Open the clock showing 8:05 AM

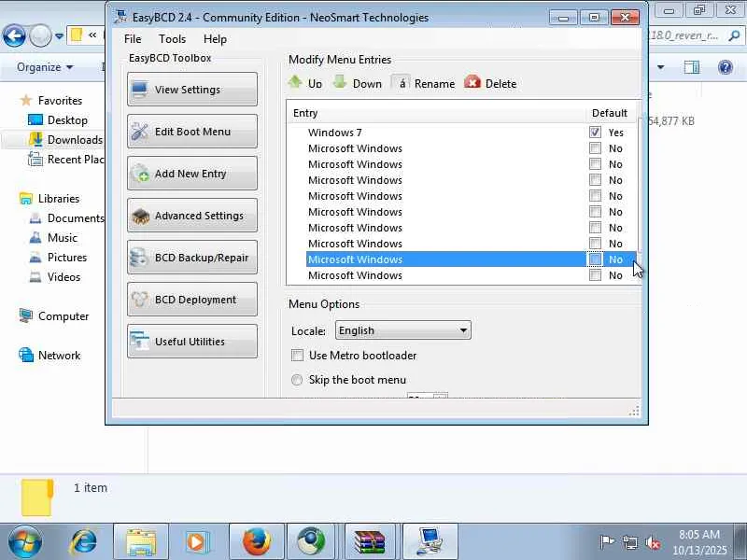coord(699,542)
